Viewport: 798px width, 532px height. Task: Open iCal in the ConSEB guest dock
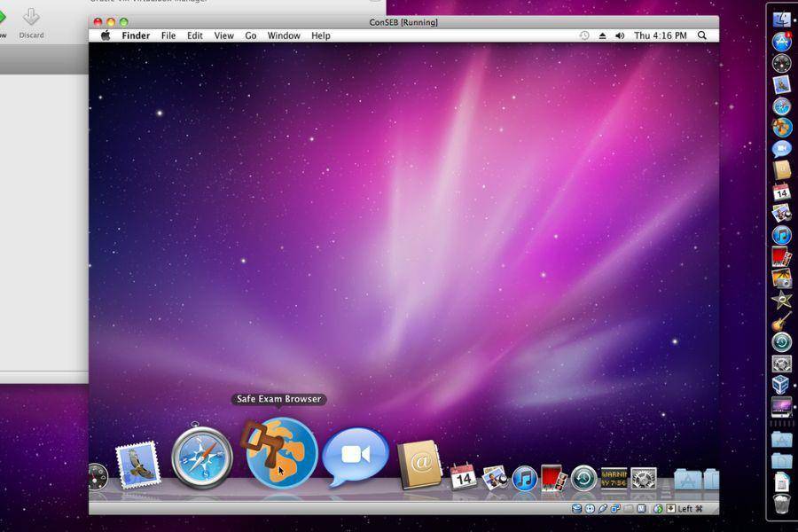pyautogui.click(x=463, y=476)
